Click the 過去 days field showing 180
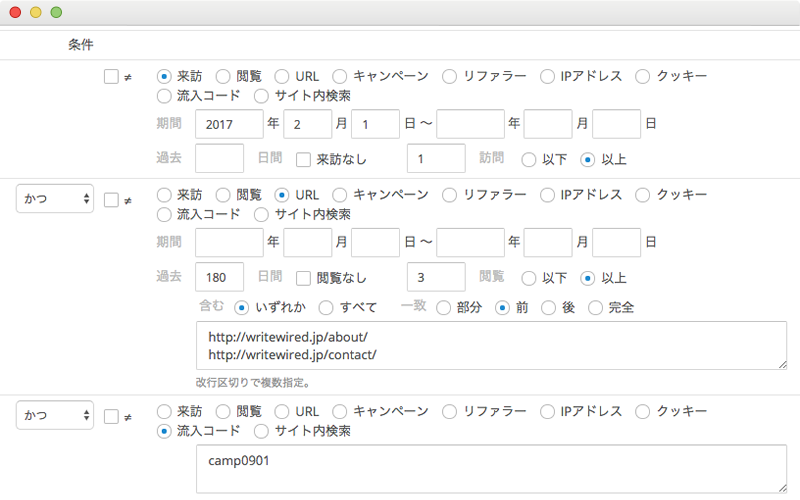Screen dimensions: 800x500 click(219, 277)
